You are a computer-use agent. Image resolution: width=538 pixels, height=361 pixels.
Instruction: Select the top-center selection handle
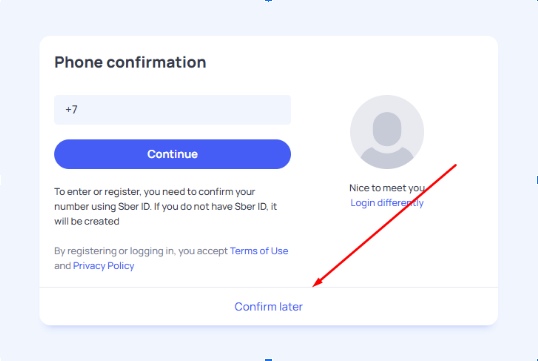coord(269,1)
